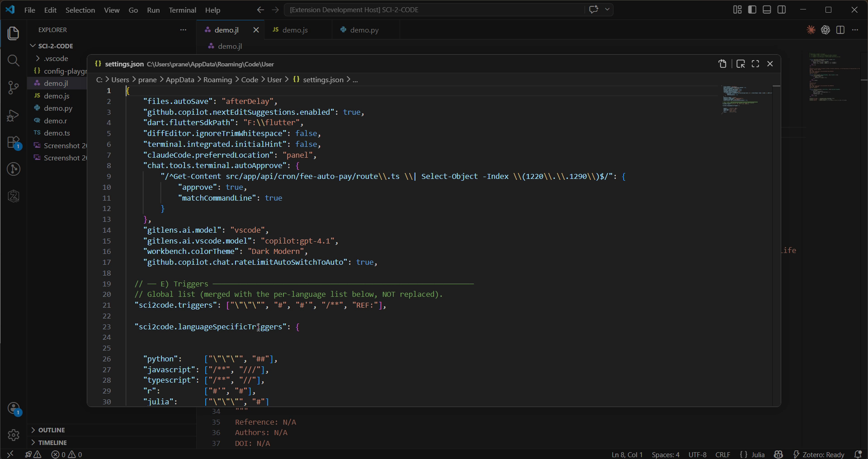The height and width of the screenshot is (459, 868).
Task: Maximize the settings.json floating editor
Action: 755,64
